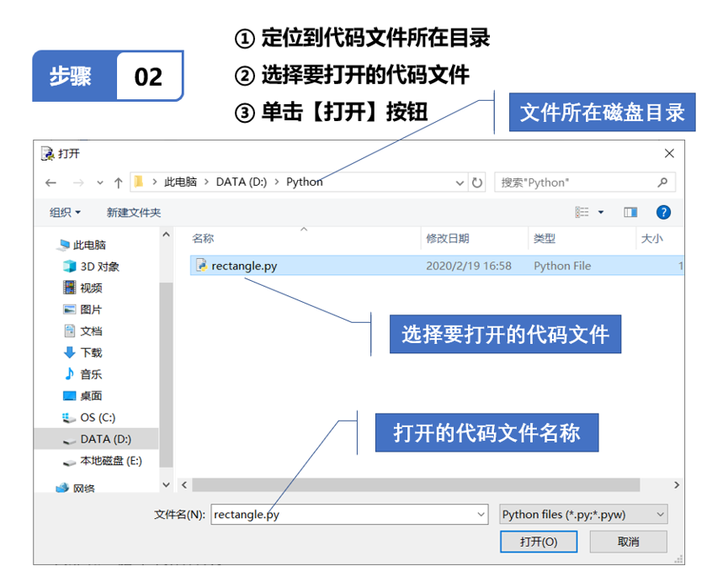Viewport: 728px width, 582px height.
Task: Click the 本地磁盘 (E:) drive icon
Action: pyautogui.click(x=69, y=463)
